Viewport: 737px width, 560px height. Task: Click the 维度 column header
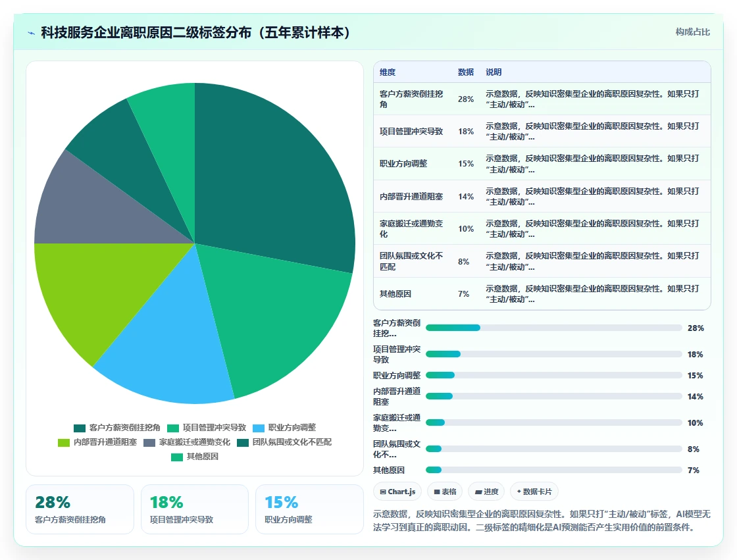388,72
